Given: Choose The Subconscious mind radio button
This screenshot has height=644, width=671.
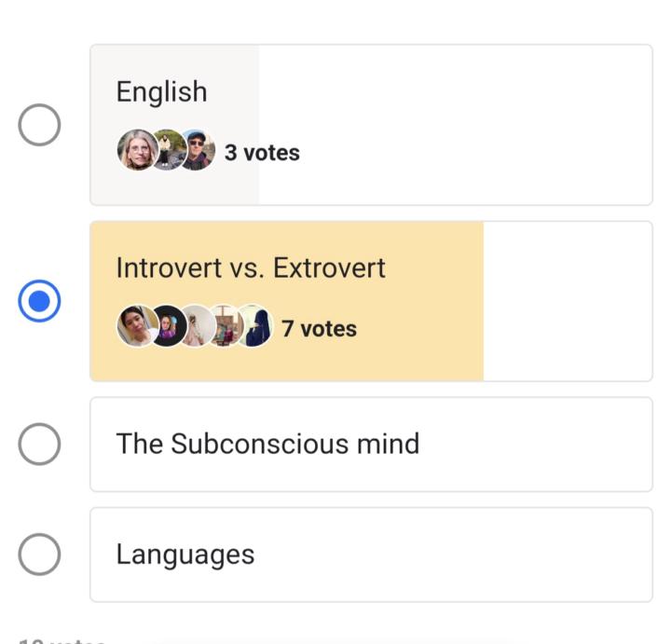Looking at the screenshot, I should (39, 445).
